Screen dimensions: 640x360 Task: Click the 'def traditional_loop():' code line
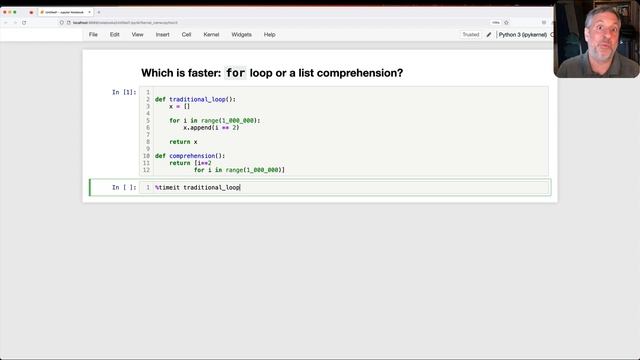195,99
